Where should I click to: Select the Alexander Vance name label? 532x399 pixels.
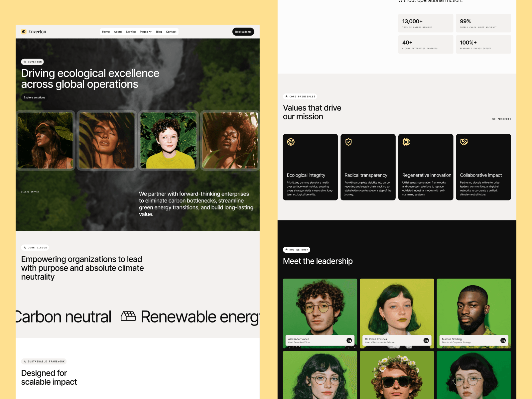coord(299,339)
